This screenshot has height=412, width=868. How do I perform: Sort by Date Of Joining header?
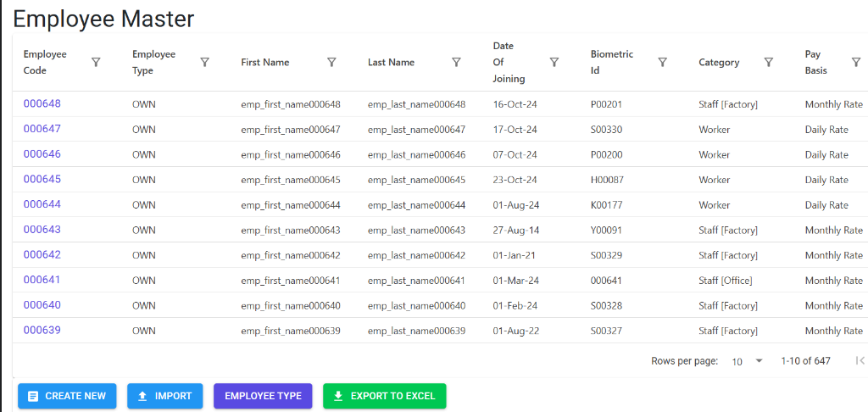[x=509, y=62]
